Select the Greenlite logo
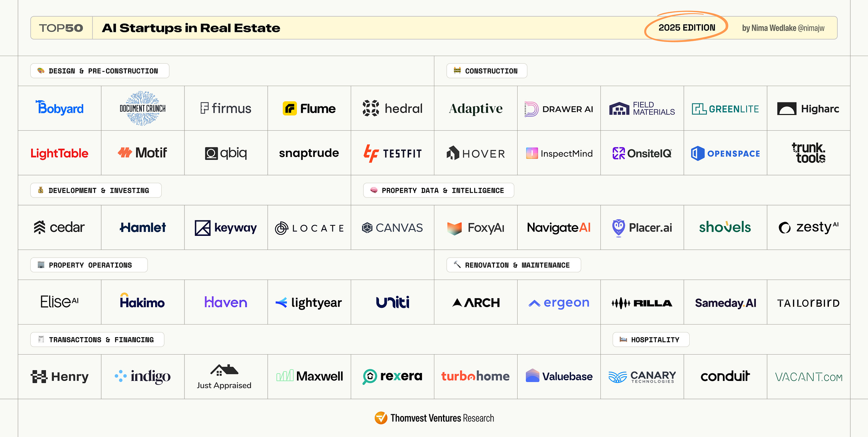The image size is (868, 437). pos(725,109)
